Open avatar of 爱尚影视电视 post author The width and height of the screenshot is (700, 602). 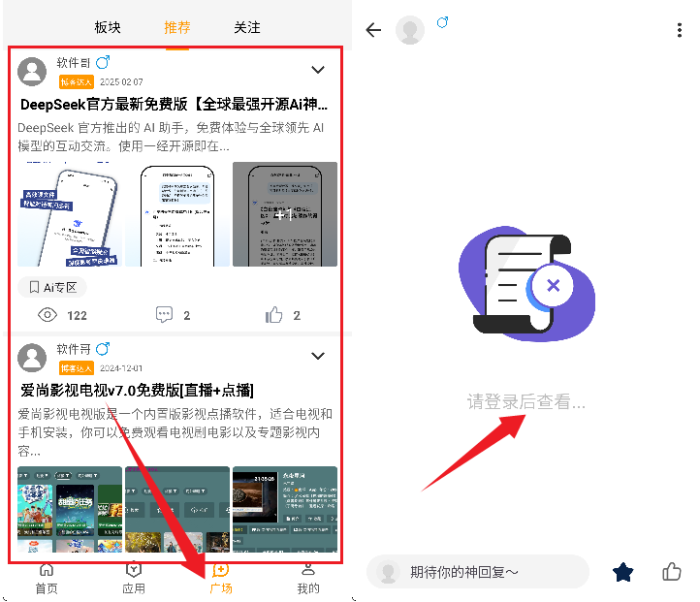(32, 358)
